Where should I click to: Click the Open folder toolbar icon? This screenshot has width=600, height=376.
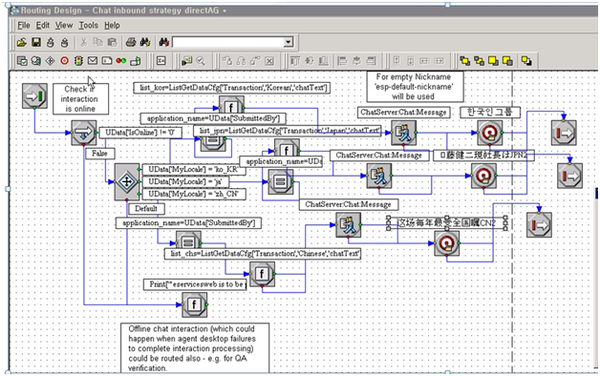[22, 42]
